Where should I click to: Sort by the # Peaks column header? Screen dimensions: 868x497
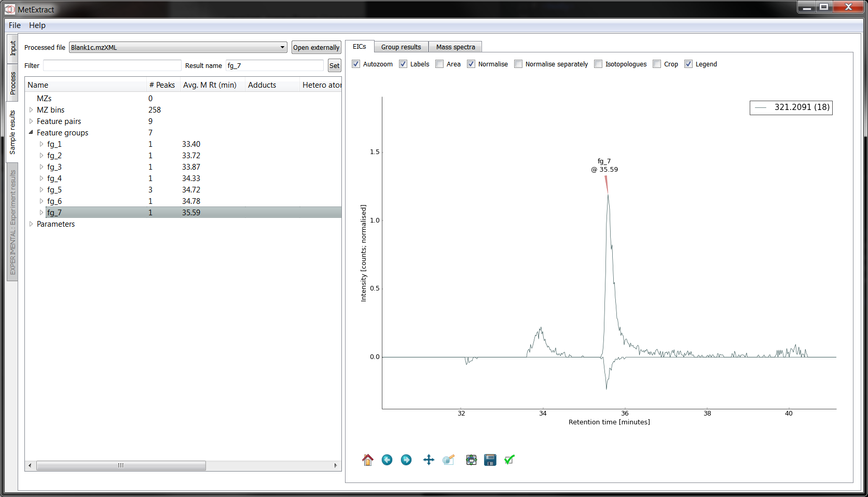click(163, 85)
